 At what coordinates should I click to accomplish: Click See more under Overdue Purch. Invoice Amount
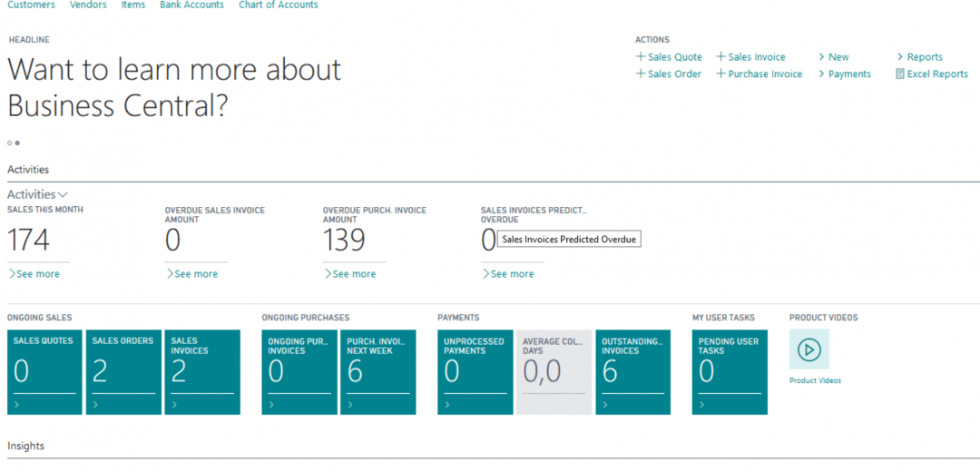coord(350,274)
